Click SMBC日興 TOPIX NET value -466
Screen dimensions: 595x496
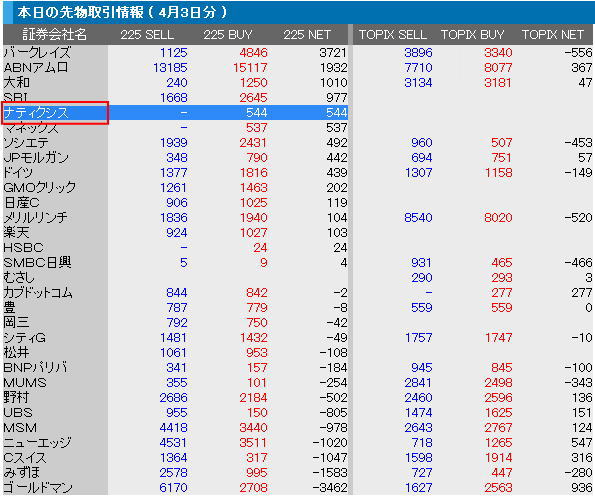578,263
